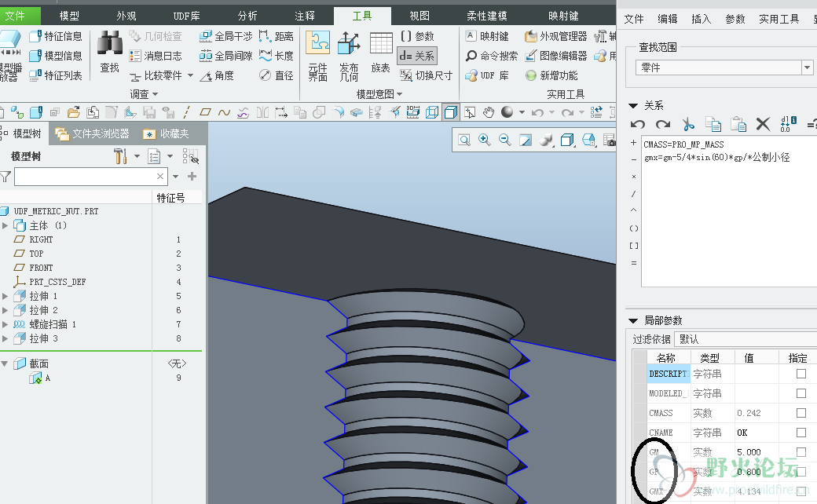Collapse 截面 tree node
817x504 pixels.
point(5,363)
